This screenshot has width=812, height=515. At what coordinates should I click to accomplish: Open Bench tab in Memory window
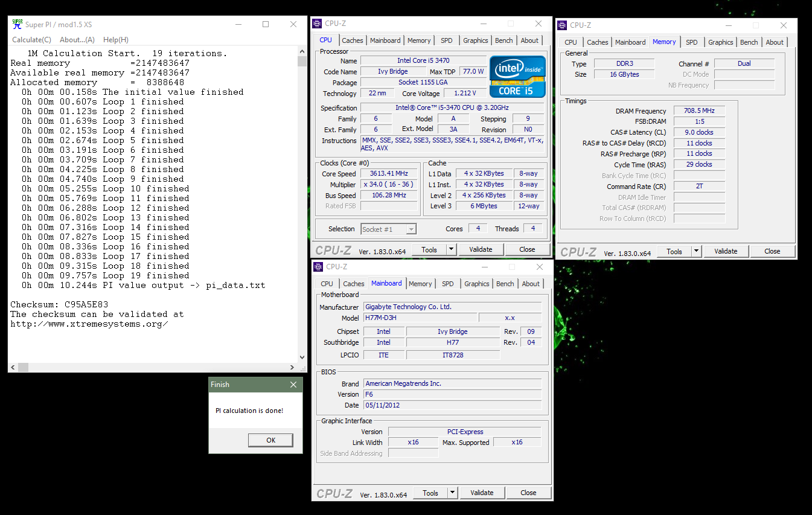[x=749, y=42]
